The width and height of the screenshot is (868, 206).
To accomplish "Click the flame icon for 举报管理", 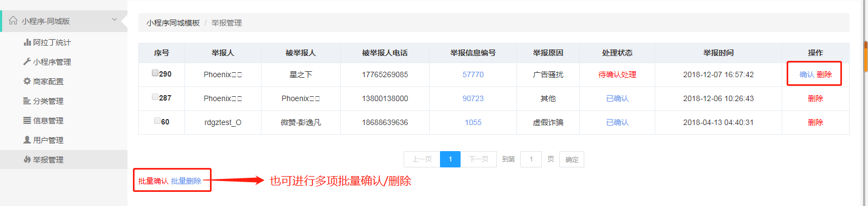I will [27, 159].
